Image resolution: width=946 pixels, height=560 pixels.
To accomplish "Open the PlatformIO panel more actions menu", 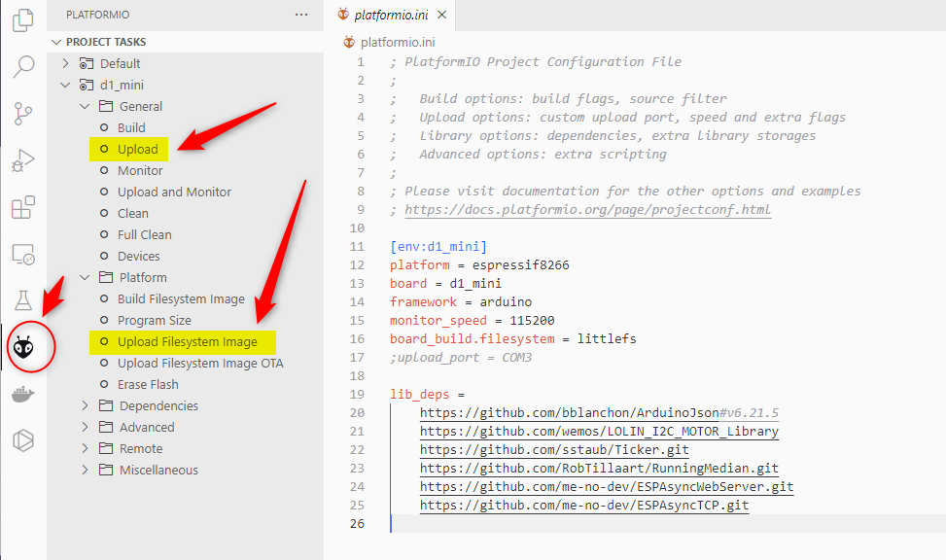I will click(x=301, y=16).
